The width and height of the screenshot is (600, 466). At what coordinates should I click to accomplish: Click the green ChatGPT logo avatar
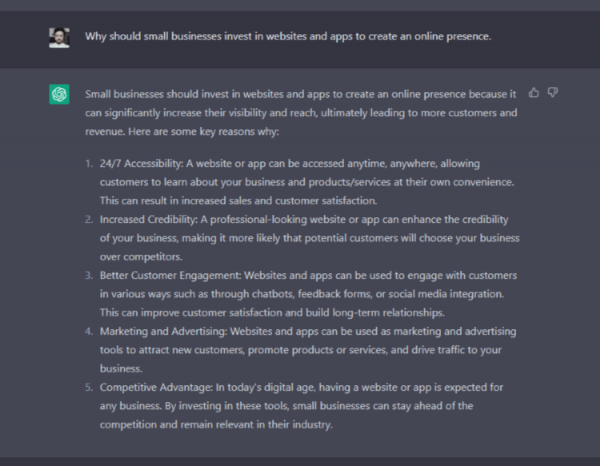[59, 94]
